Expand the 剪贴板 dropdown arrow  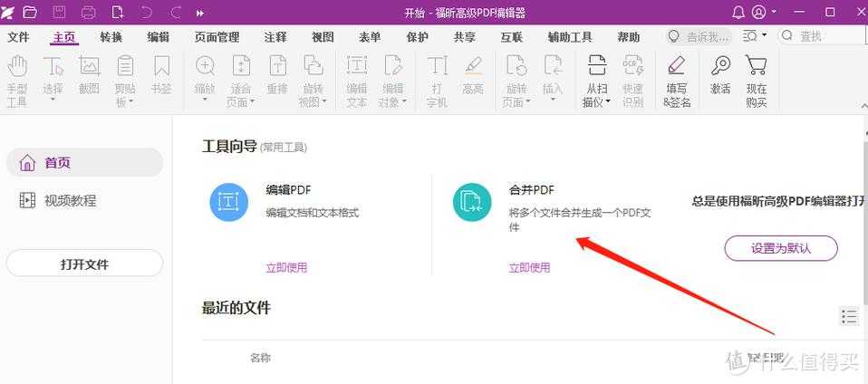pos(131,101)
